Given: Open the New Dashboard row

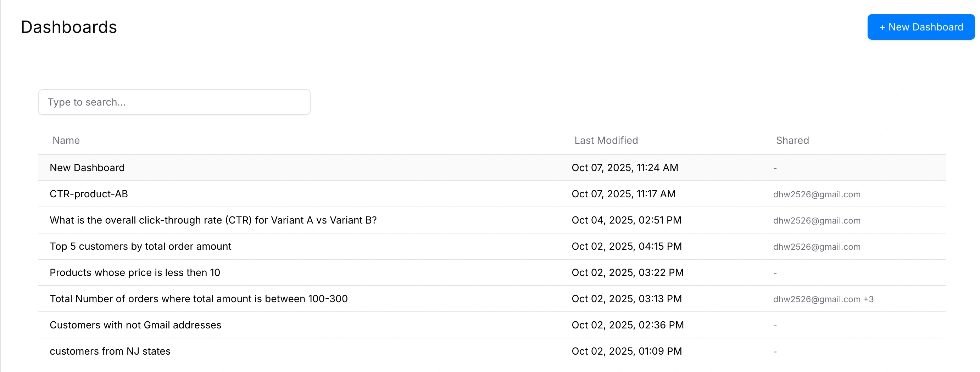Looking at the screenshot, I should [x=87, y=168].
